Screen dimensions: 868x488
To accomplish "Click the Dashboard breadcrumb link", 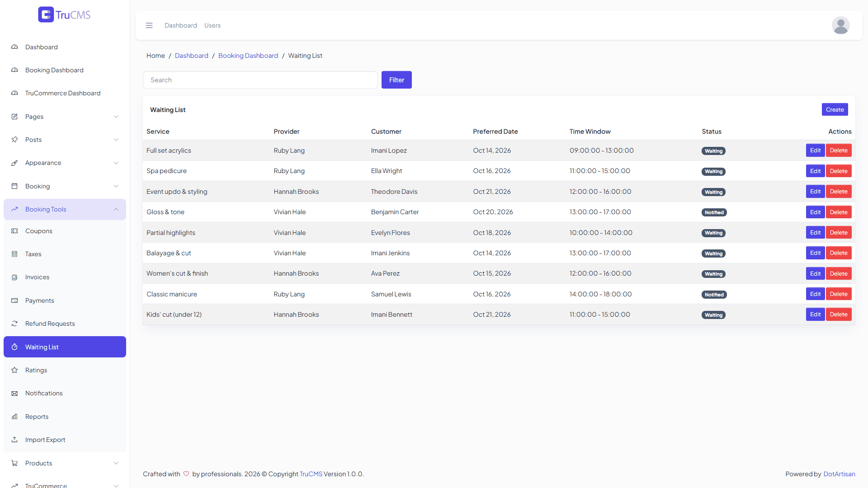I will click(x=192, y=56).
